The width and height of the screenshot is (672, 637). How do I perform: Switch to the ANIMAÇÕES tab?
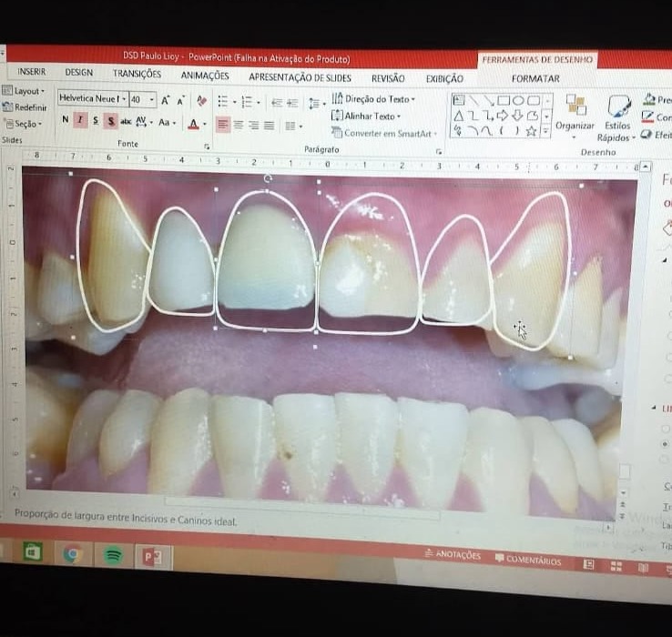205,76
